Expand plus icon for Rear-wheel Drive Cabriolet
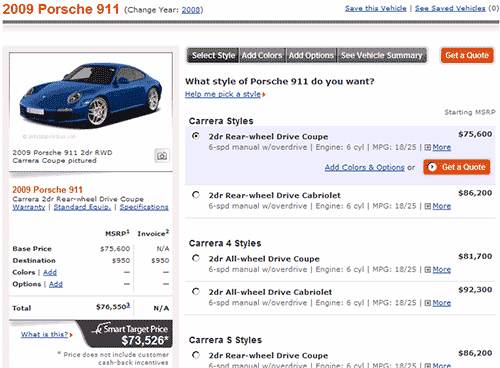This screenshot has height=368, width=500. coord(427,206)
